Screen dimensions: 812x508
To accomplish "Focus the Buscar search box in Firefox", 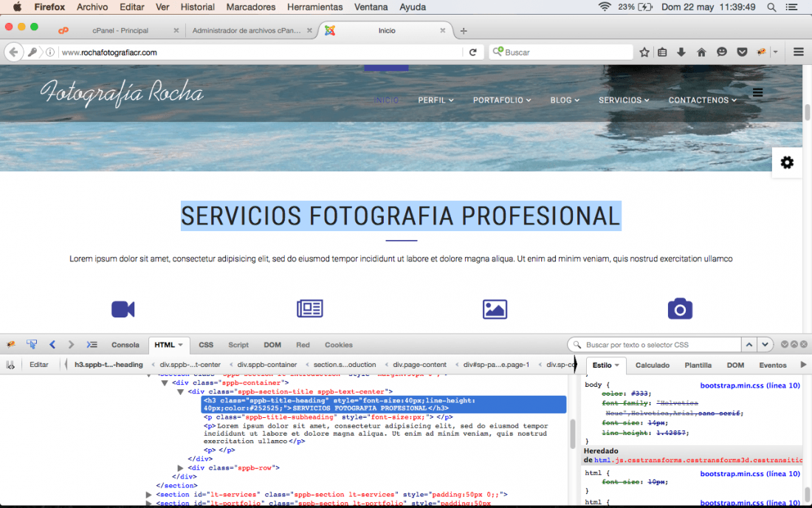I will (x=561, y=52).
